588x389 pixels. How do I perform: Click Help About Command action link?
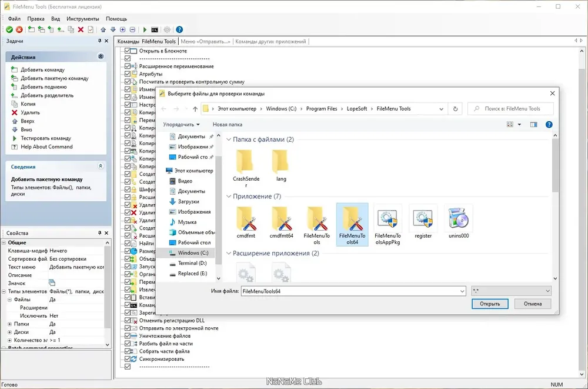pyautogui.click(x=46, y=147)
